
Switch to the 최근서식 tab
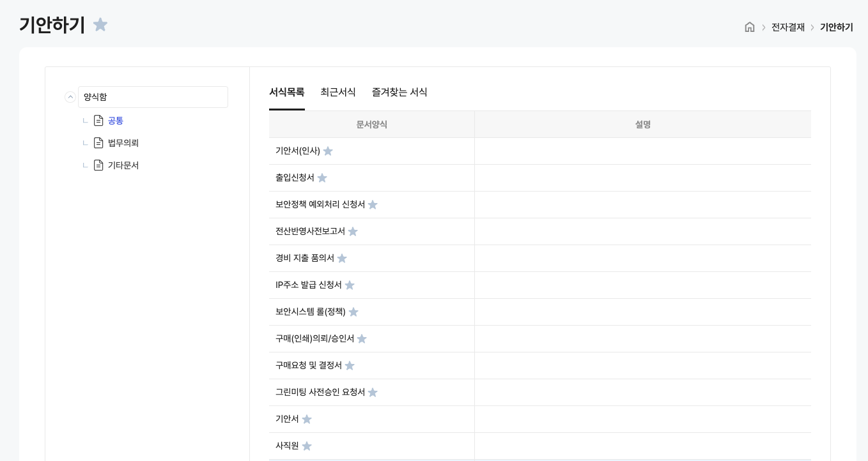(338, 92)
